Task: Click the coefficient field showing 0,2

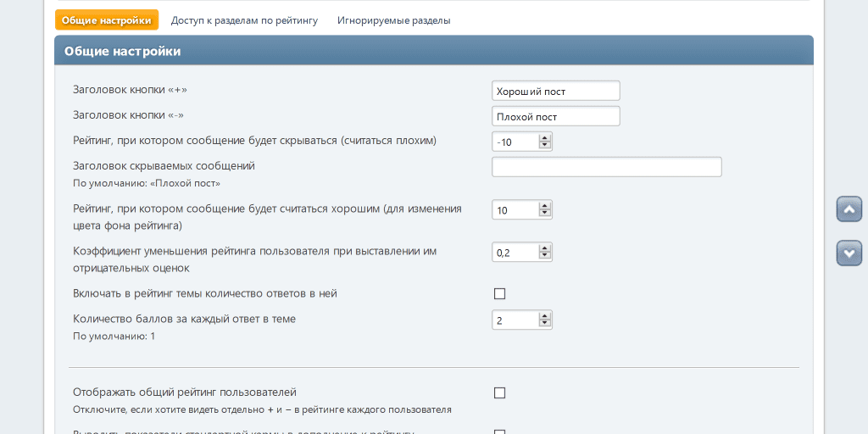Action: (515, 252)
